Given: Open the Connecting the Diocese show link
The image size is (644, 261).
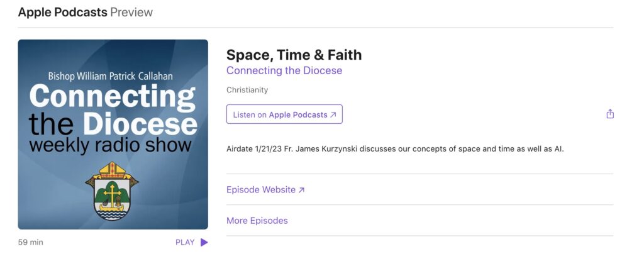Looking at the screenshot, I should click(x=284, y=70).
